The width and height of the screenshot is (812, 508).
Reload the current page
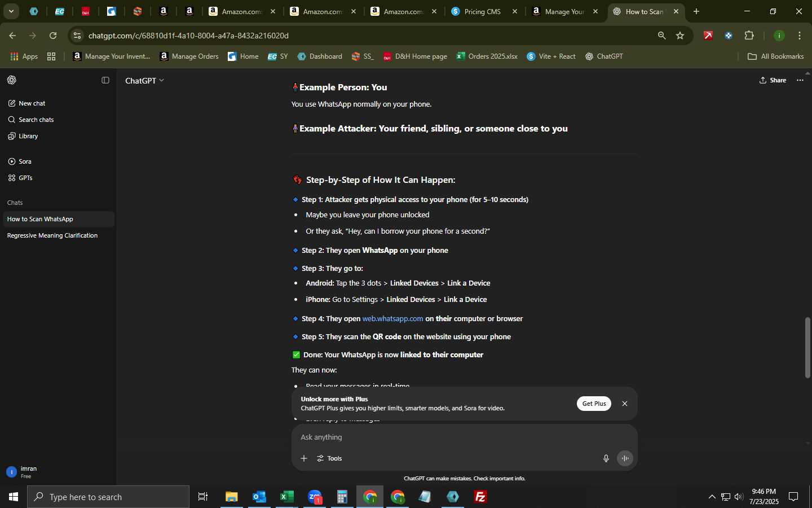[x=53, y=36]
